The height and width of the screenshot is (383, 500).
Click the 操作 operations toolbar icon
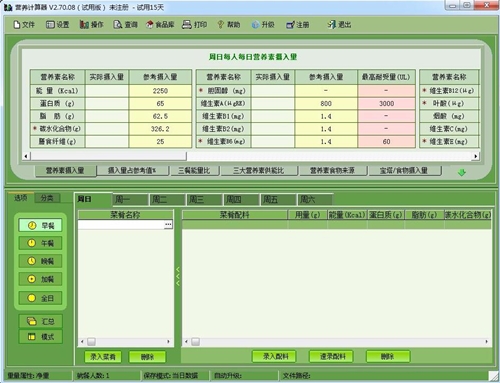click(x=91, y=24)
